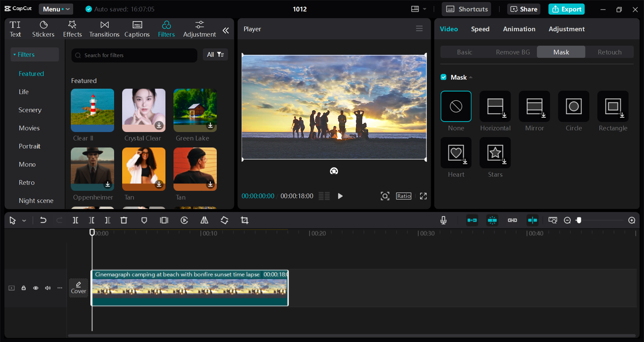The image size is (644, 342).
Task: Select the Basic sub-tab
Action: point(464,52)
